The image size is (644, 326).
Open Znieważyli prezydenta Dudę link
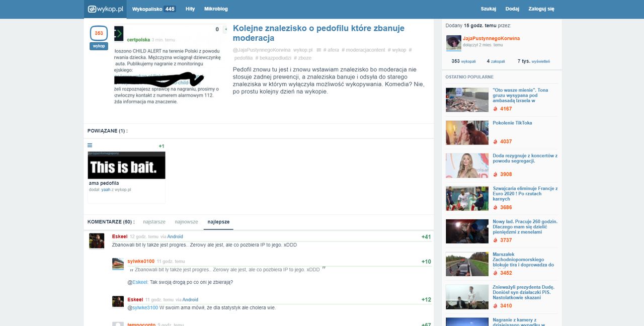(523, 292)
